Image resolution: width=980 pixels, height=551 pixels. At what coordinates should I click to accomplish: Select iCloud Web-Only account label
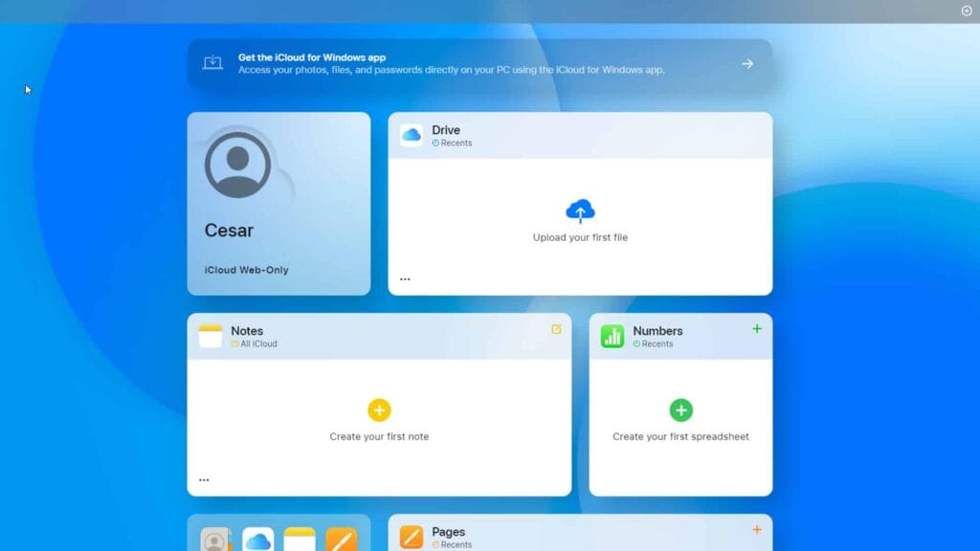point(246,270)
